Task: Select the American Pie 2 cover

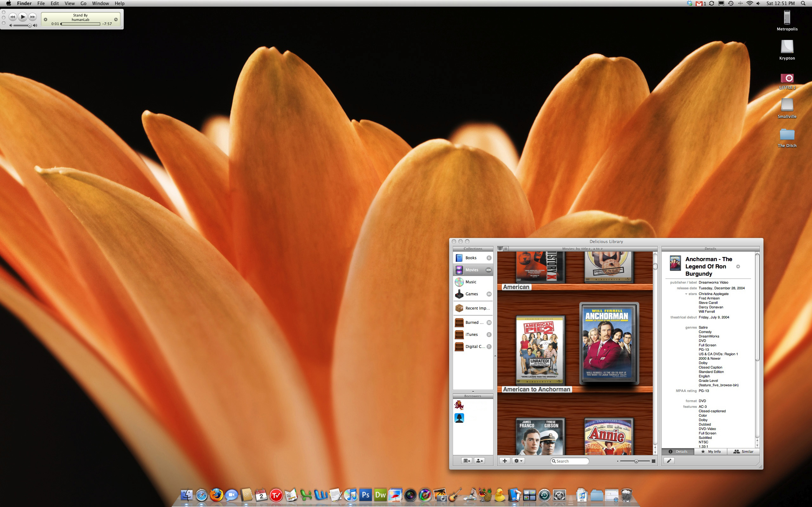Action: click(540, 350)
